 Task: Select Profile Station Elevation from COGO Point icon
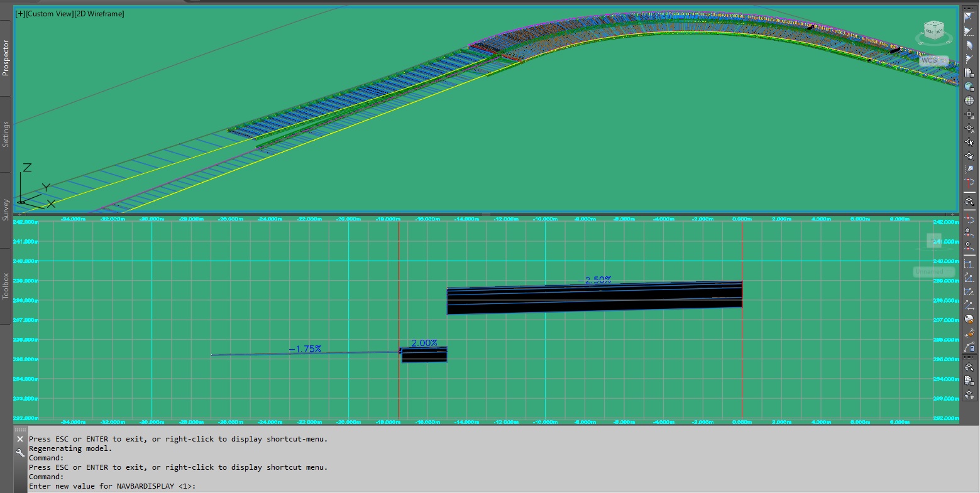point(969,247)
